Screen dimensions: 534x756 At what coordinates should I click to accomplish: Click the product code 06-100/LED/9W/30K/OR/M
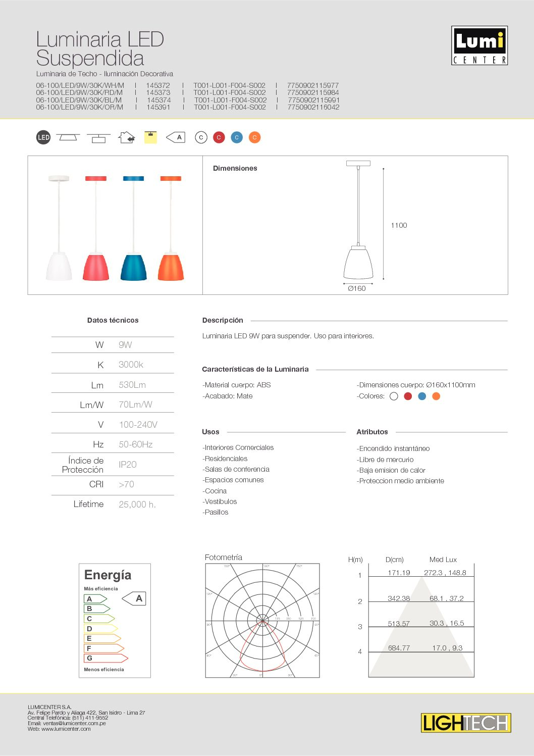[x=80, y=107]
